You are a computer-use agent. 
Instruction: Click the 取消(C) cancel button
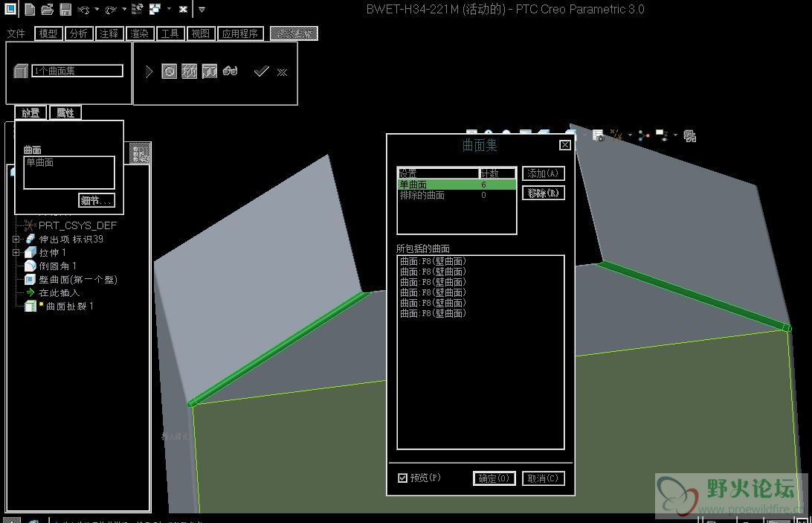544,478
